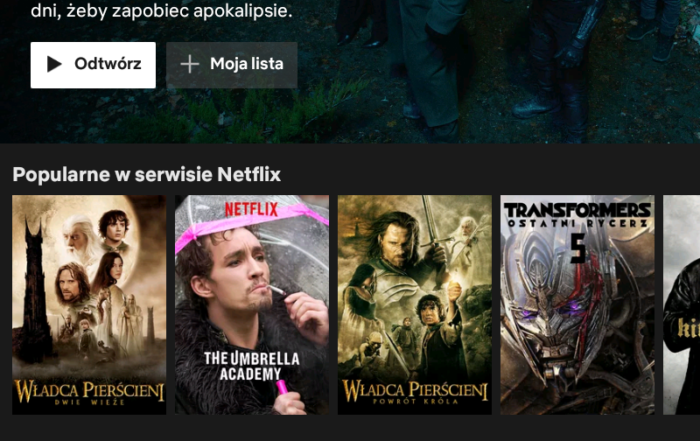Click the number 5 on the Transformers poster
Screen dimensions: 700x441
(x=578, y=248)
